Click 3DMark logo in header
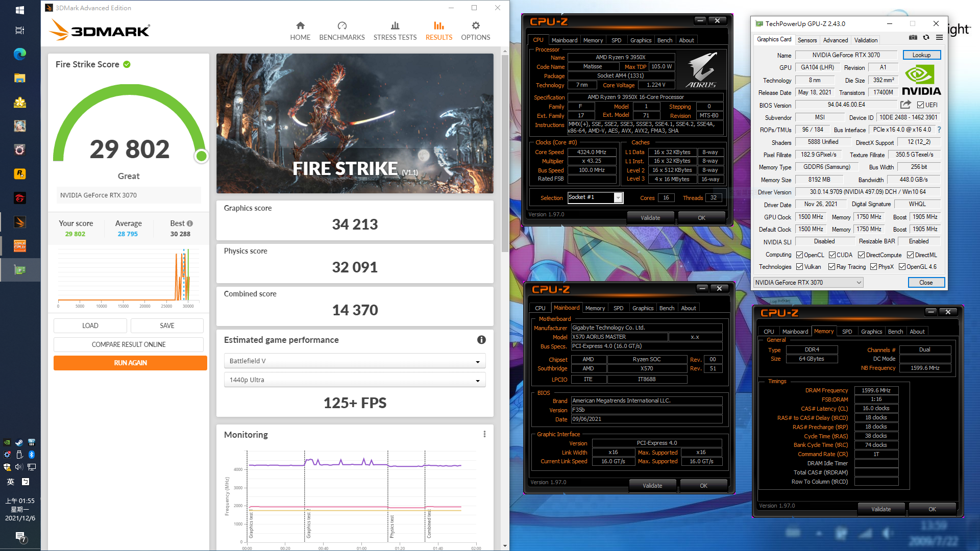This screenshot has height=551, width=980. pos(100,30)
